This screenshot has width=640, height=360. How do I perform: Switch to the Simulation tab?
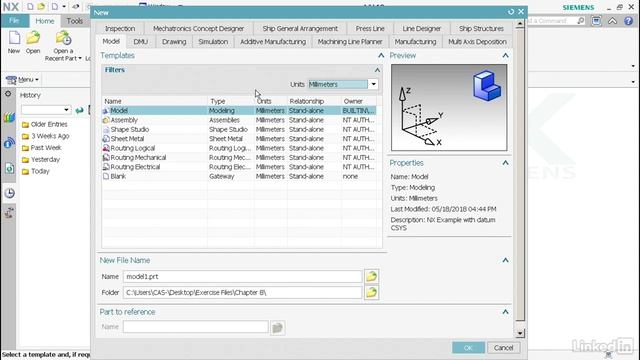pyautogui.click(x=213, y=42)
